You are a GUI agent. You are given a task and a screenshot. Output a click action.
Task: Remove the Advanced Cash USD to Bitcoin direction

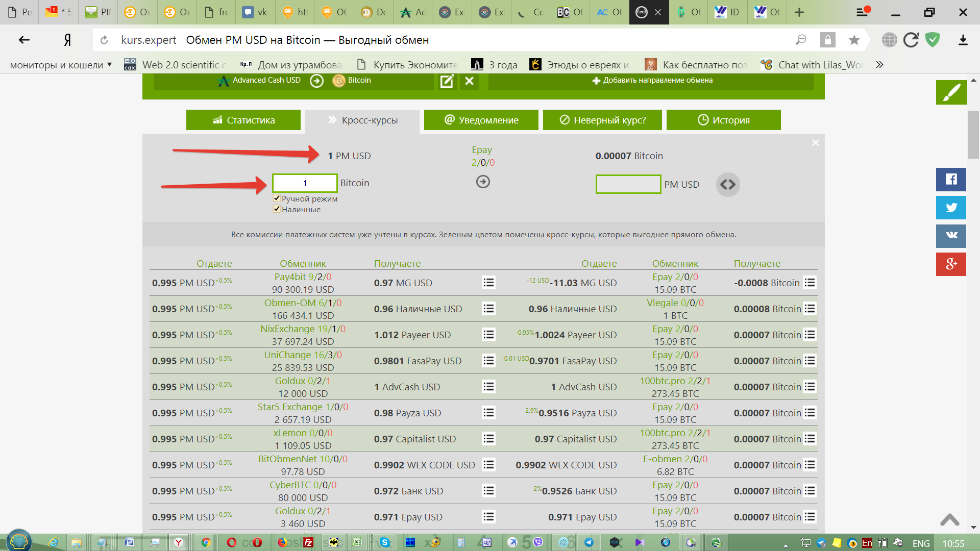tap(470, 81)
